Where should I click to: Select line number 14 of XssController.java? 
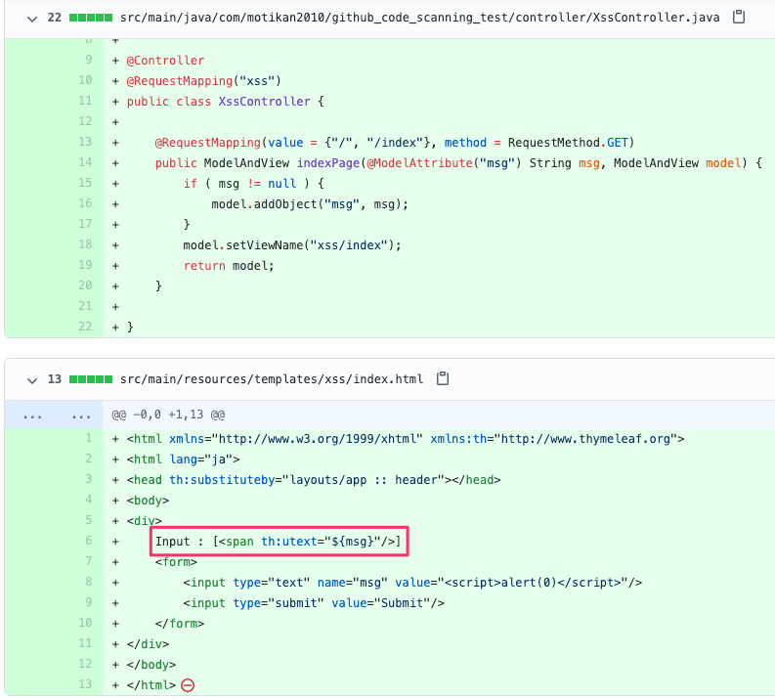85,162
